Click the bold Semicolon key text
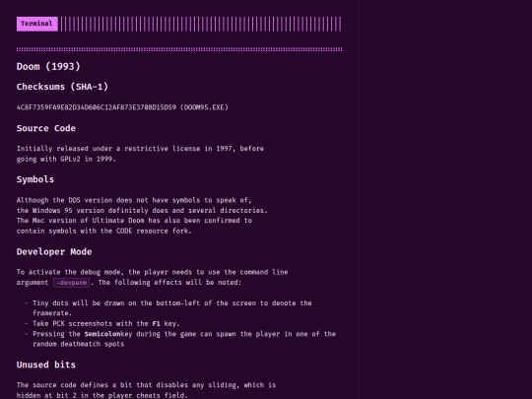 point(102,334)
